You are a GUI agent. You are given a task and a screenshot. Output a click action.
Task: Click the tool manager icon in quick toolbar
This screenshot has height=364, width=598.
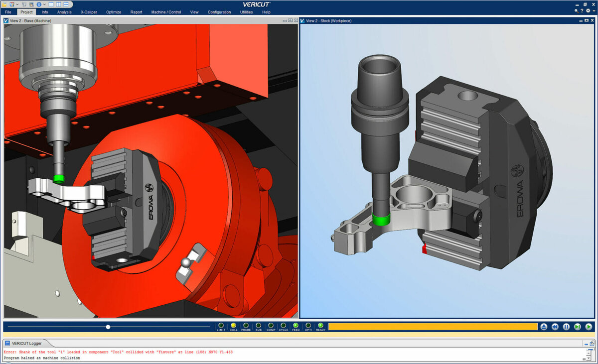24,4
